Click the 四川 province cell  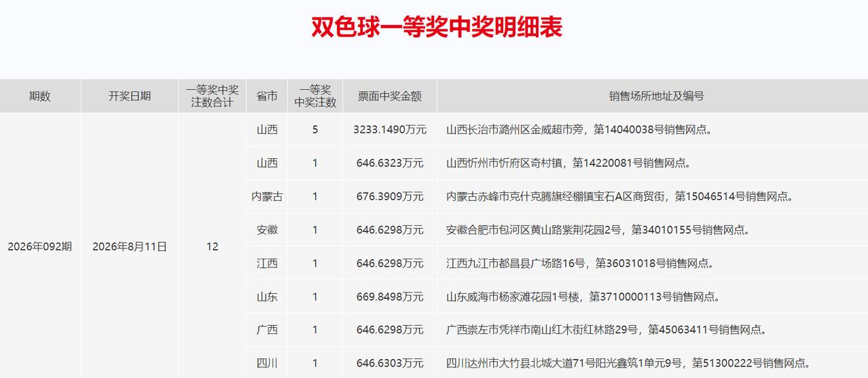[267, 363]
